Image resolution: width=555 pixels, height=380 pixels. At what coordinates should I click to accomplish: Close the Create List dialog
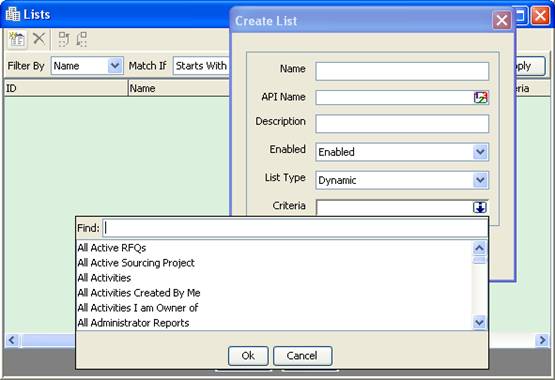point(502,20)
